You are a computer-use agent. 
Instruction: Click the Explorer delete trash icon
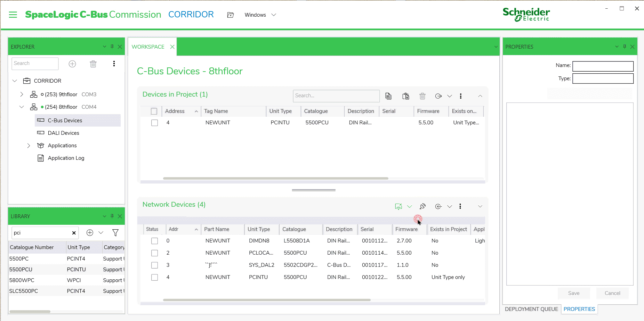click(93, 64)
